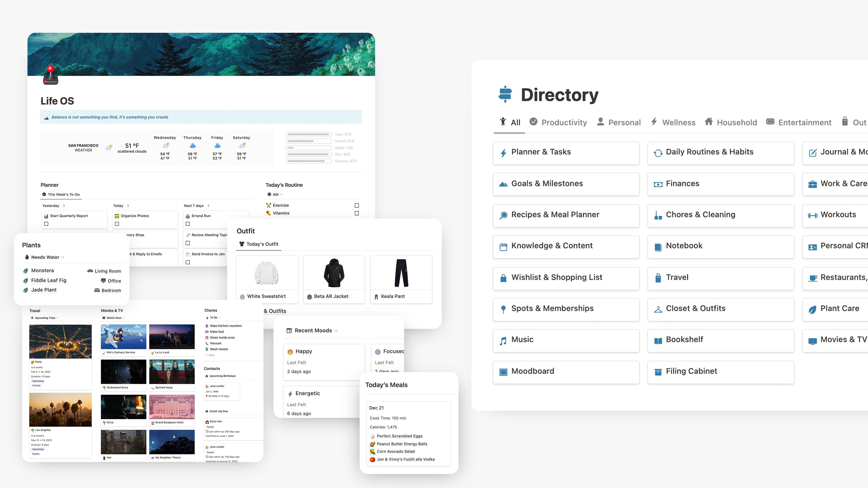Click the Moodboard icon
The image size is (868, 488).
(x=503, y=371)
